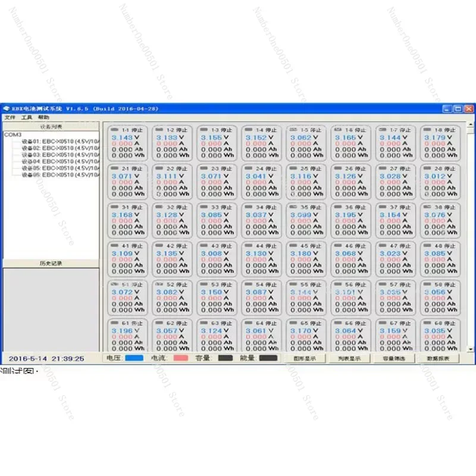Click the gray status indicator of channel 2-1

tap(114, 168)
